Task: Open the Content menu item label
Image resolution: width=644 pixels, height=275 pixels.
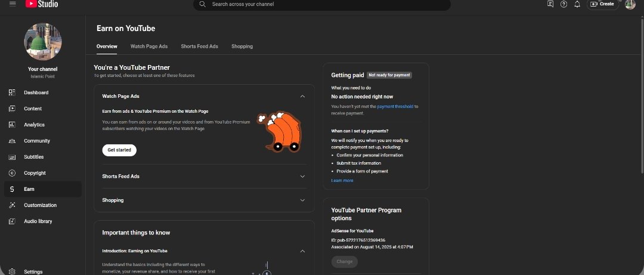Action: coord(33,109)
